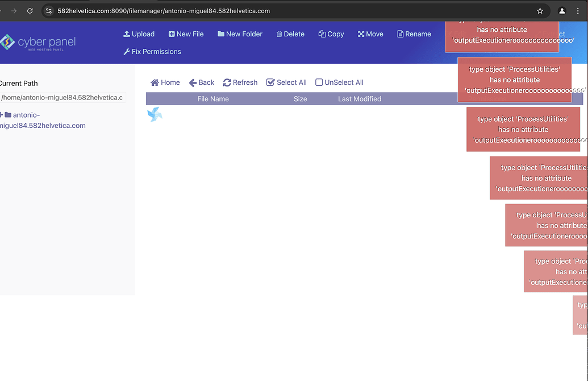Toggle the bookmark star in the address bar
588x381 pixels.
pos(540,10)
